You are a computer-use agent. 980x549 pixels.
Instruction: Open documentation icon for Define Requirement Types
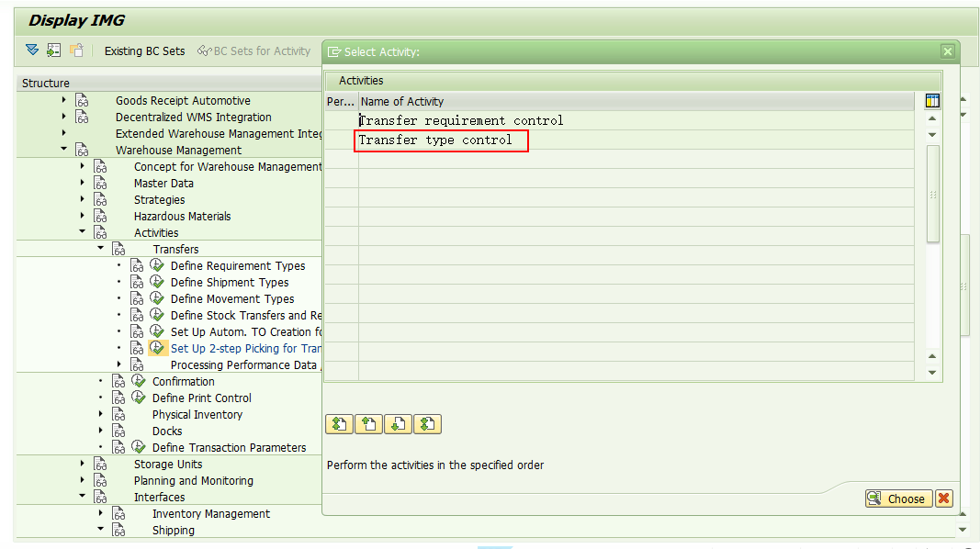coord(137,265)
